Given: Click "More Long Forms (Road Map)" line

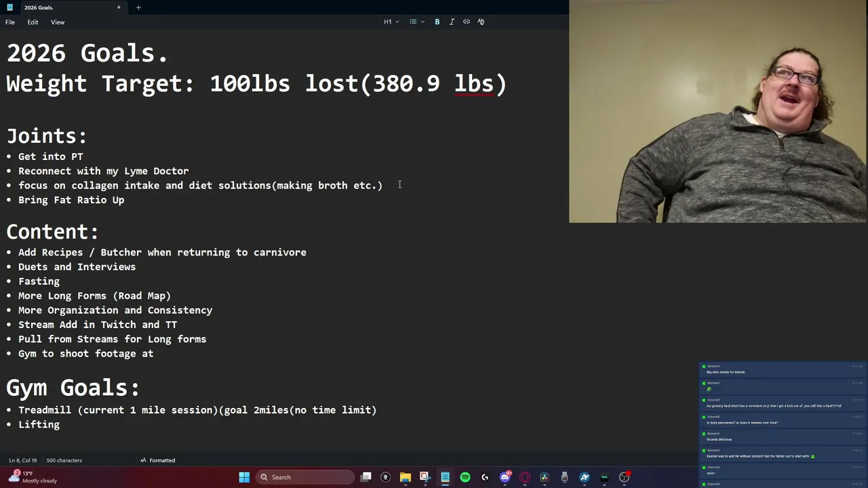Looking at the screenshot, I should [x=94, y=296].
